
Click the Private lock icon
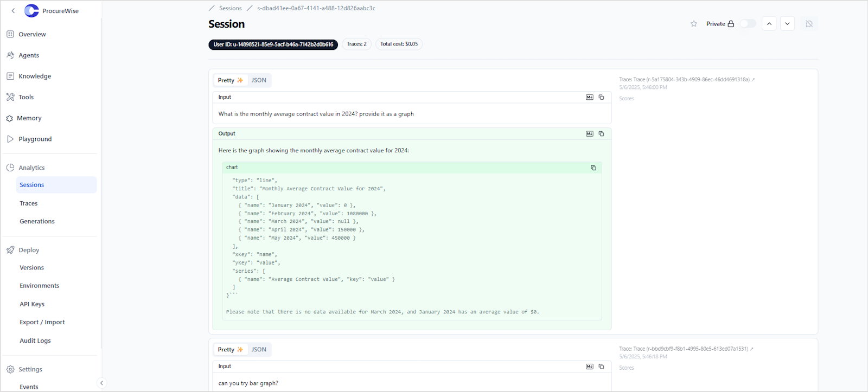click(731, 24)
